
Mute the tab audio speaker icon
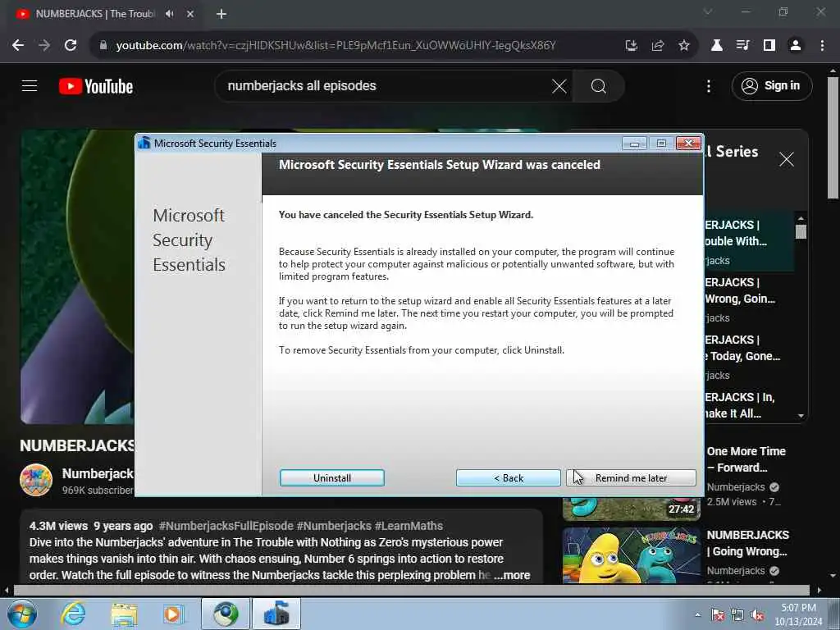click(x=169, y=14)
